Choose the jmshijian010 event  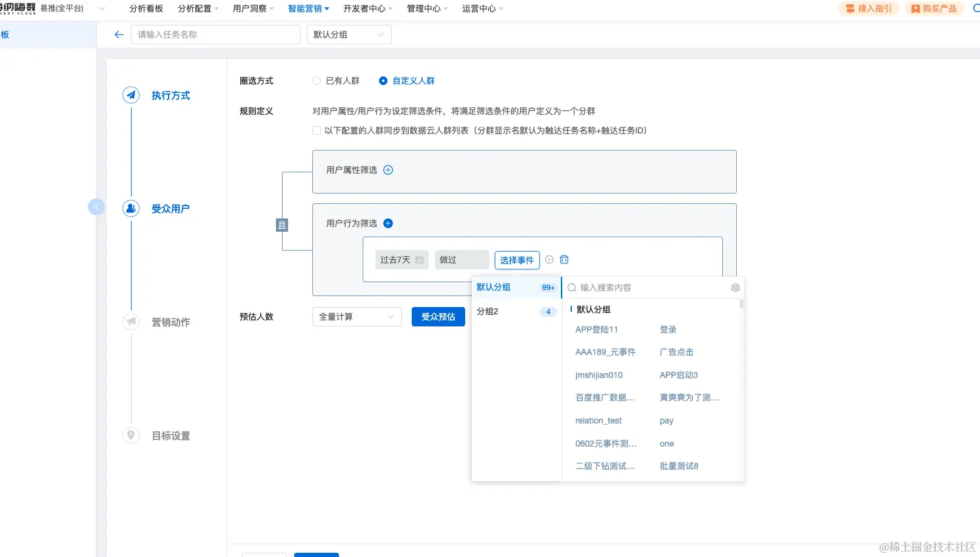pos(599,375)
